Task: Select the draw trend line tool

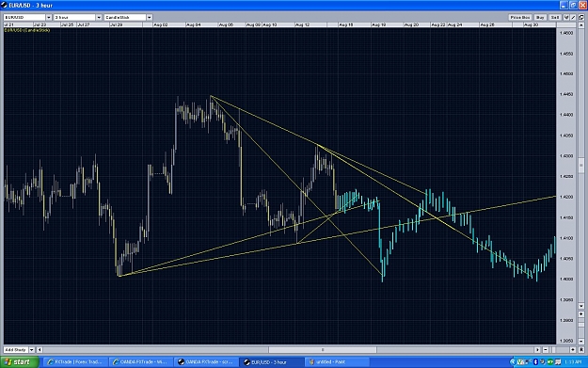Action: (x=573, y=17)
